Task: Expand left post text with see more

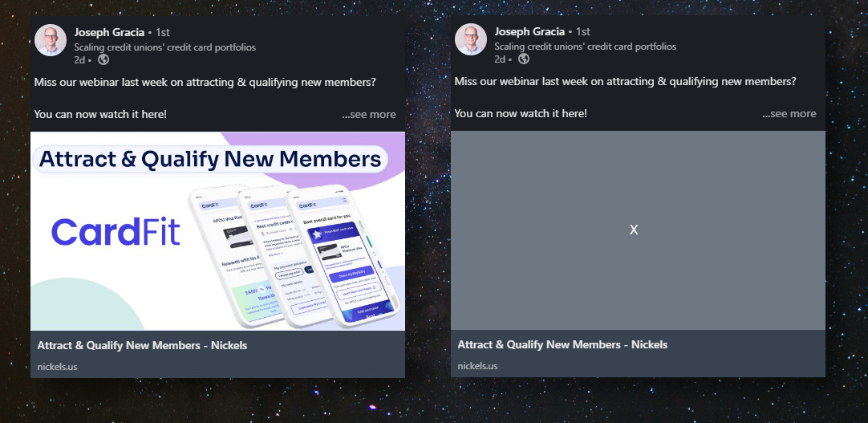Action: pos(369,115)
